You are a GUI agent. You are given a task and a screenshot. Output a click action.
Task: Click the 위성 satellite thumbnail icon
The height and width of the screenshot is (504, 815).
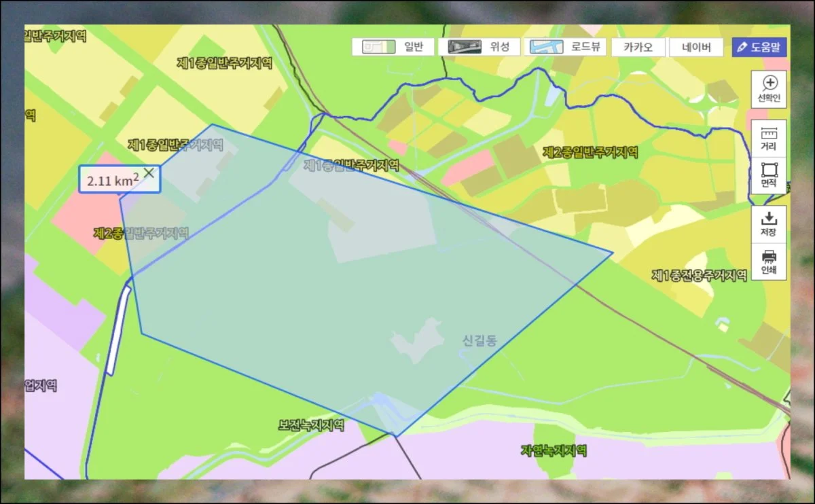460,47
